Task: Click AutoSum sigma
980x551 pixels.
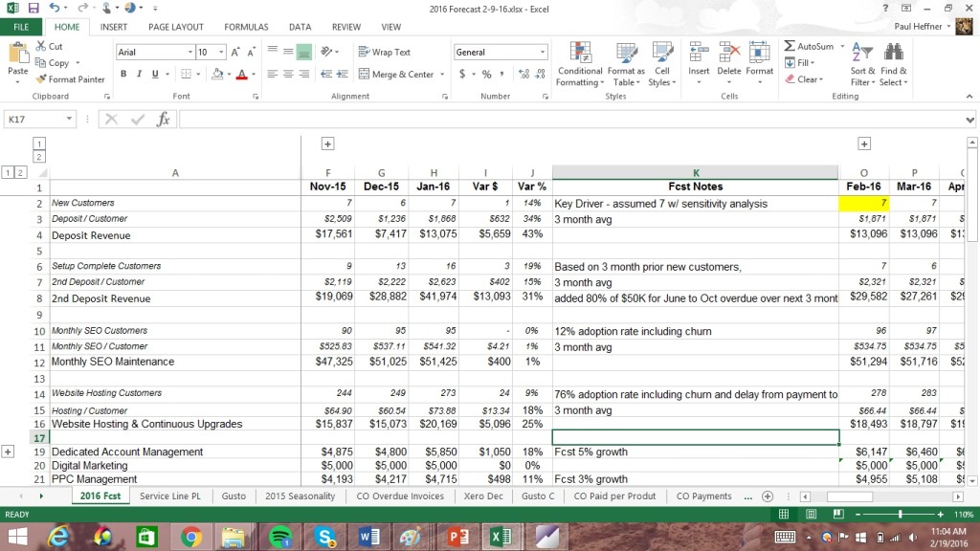Action: click(x=809, y=46)
